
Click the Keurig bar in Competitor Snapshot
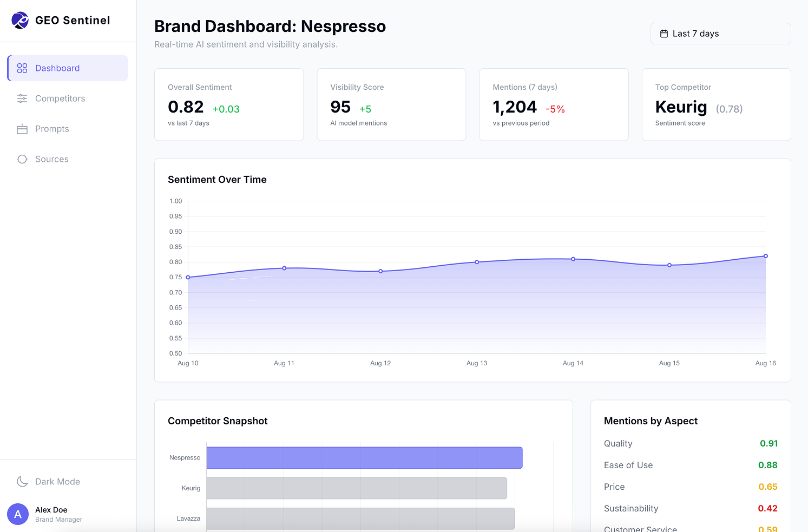(x=357, y=488)
